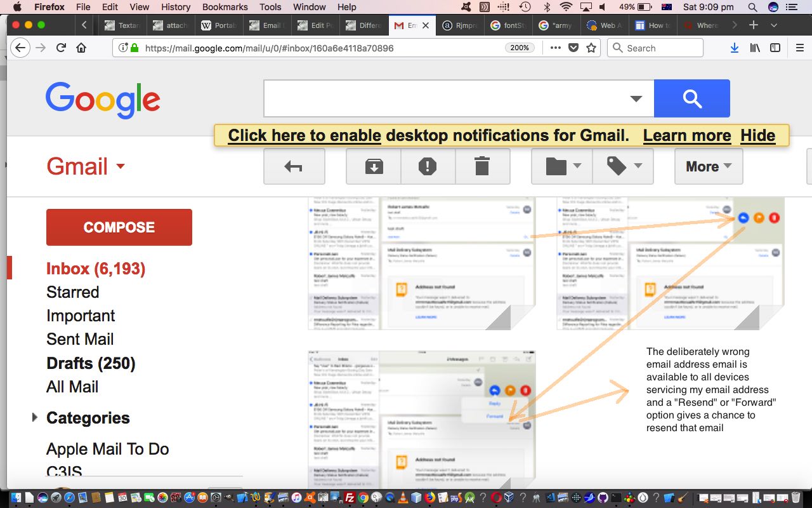List all tabs dropdown arrow

pos(774,25)
